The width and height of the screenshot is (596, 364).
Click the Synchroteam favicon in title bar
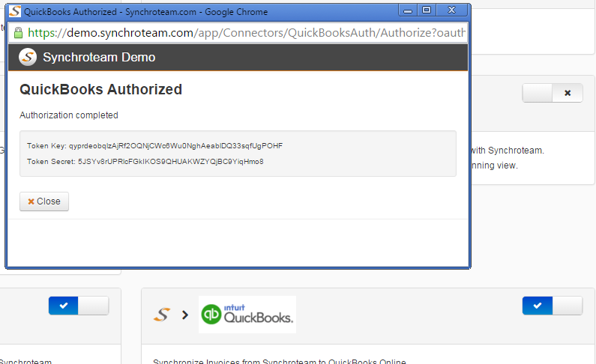pos(15,11)
